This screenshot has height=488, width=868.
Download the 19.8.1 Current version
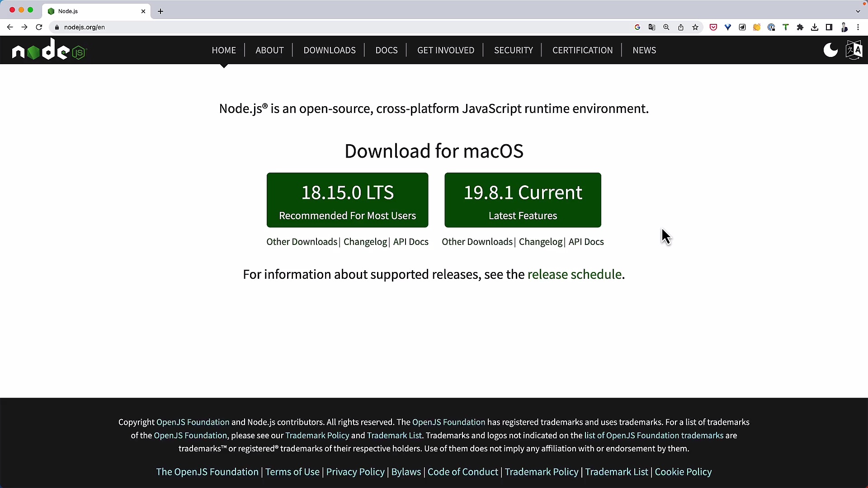coord(523,200)
